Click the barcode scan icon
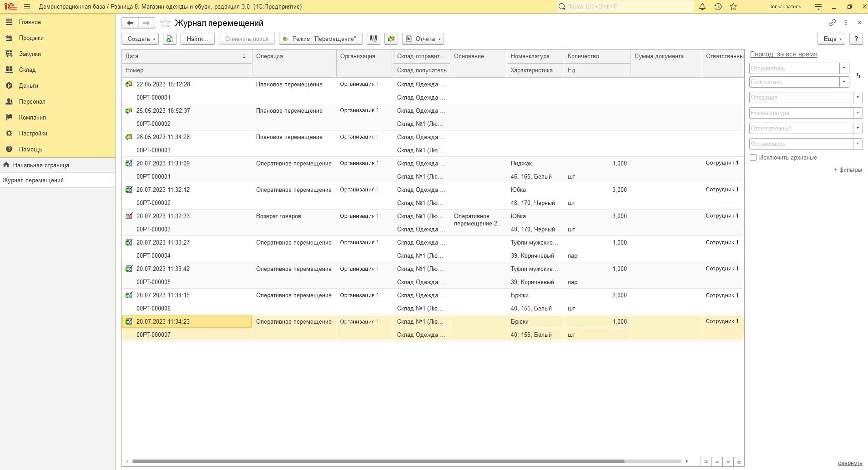The image size is (868, 470). [x=373, y=39]
